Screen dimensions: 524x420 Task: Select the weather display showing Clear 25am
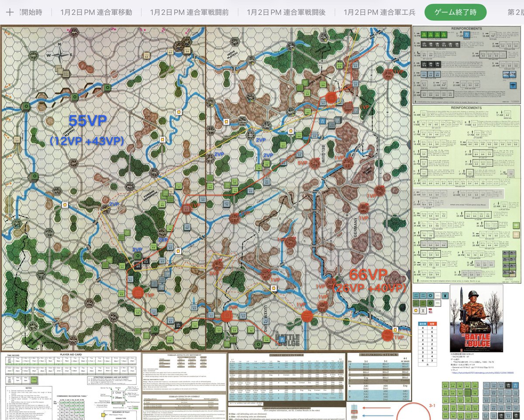(118, 397)
